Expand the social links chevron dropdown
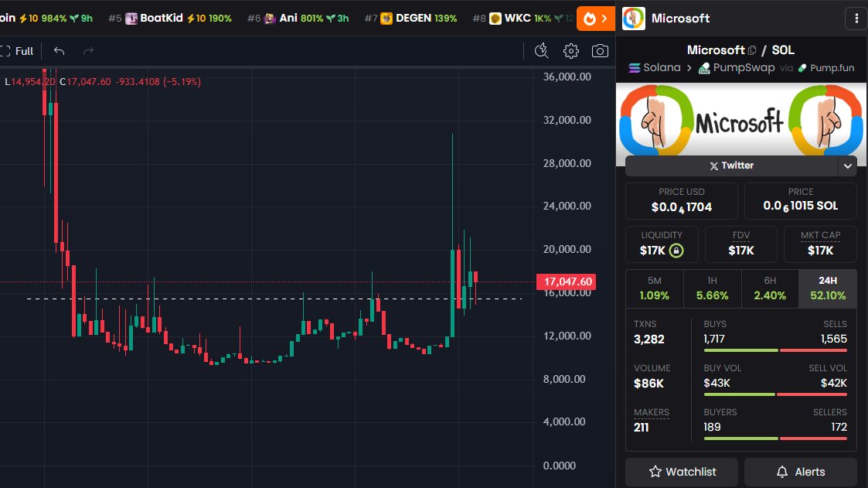Screen dimensions: 868x488 pyautogui.click(x=848, y=166)
